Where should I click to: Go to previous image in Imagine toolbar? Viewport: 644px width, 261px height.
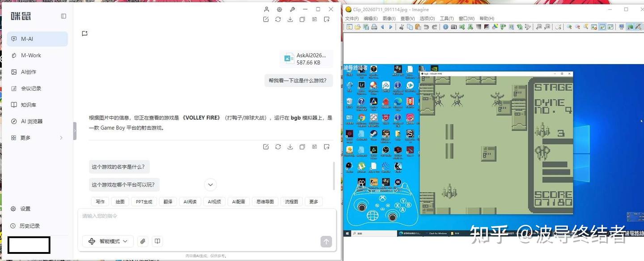click(x=382, y=27)
